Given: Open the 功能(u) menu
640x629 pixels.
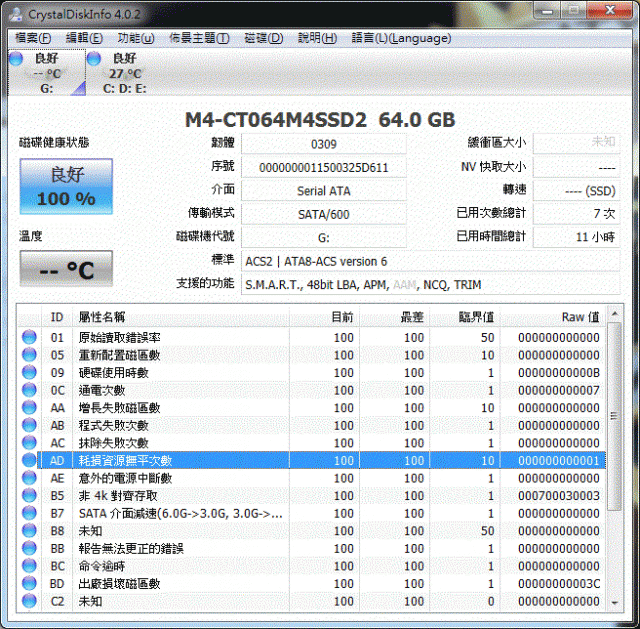Looking at the screenshot, I should (x=136, y=38).
